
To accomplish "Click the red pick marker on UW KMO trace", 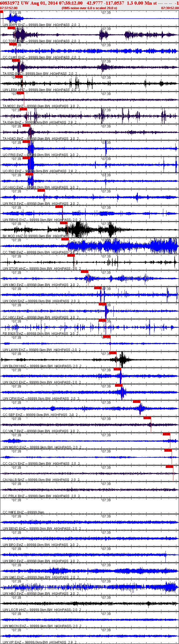I will click(85, 271).
